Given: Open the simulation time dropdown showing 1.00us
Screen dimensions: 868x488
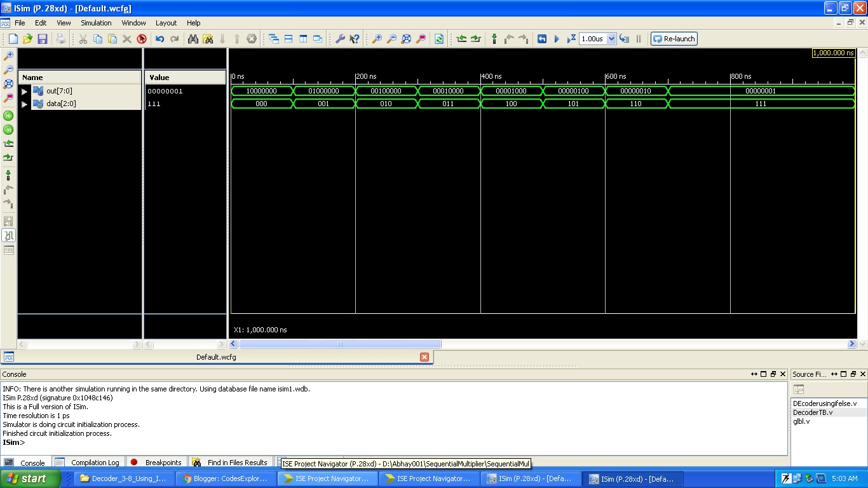Looking at the screenshot, I should click(x=611, y=39).
